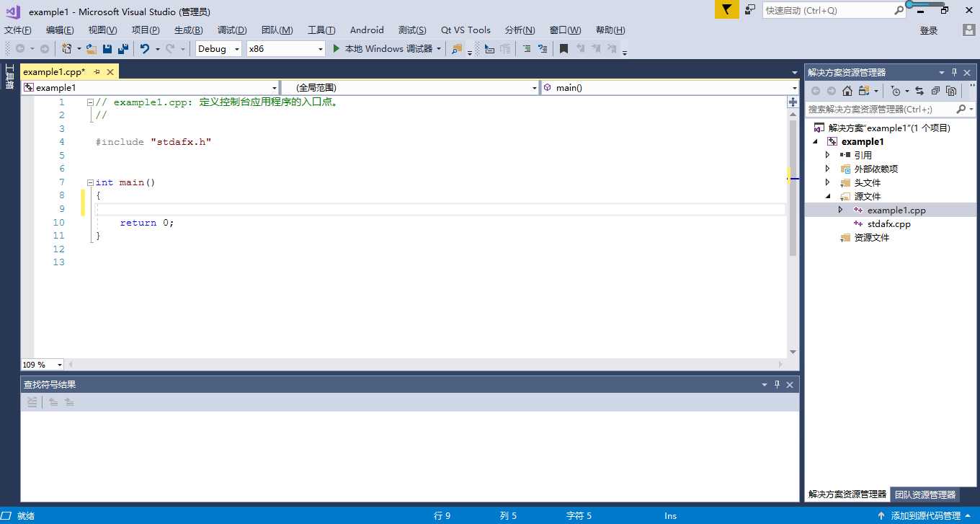Click the Navigate Backward toolbar icon
The image size is (980, 524).
pos(20,49)
